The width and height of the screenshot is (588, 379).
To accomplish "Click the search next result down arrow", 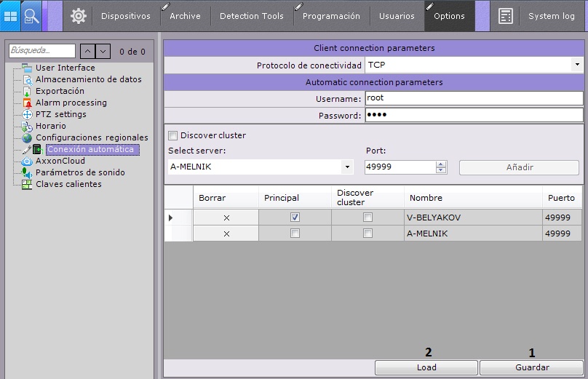I will click(103, 52).
